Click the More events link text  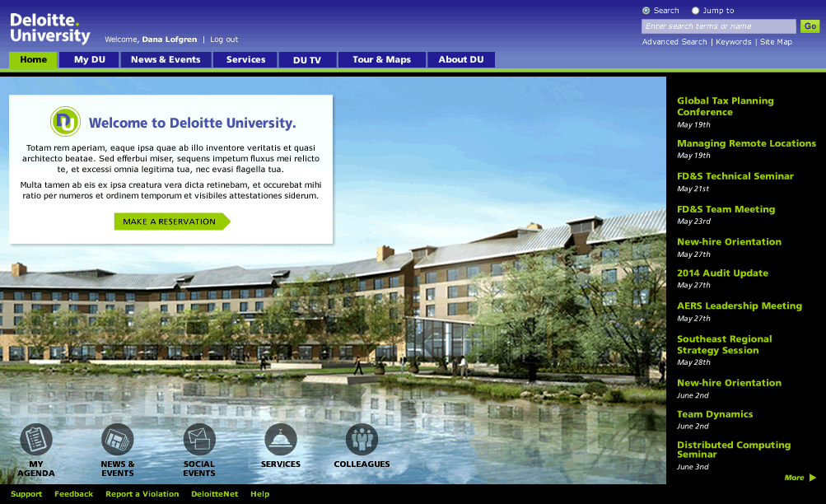(x=794, y=478)
